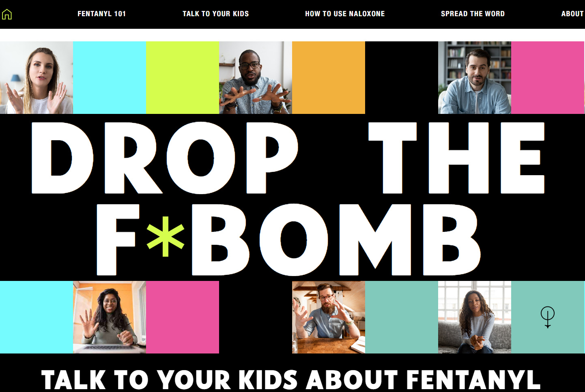Select photo of man before bookshelf
The image size is (585, 392).
(x=475, y=77)
